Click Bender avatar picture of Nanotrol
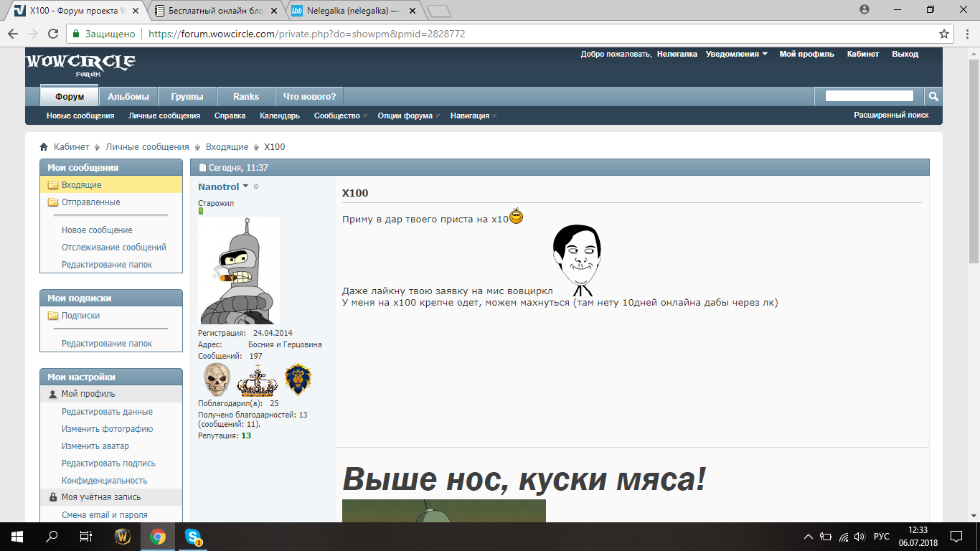 (239, 270)
